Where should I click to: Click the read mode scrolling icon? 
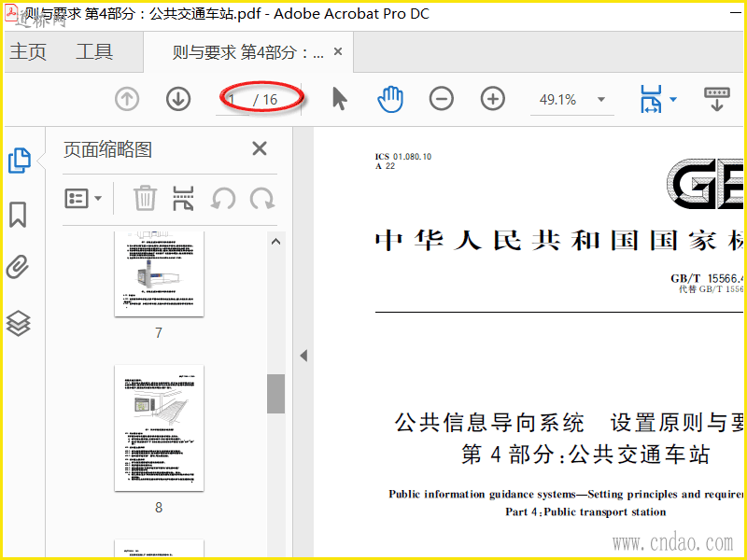tap(716, 99)
